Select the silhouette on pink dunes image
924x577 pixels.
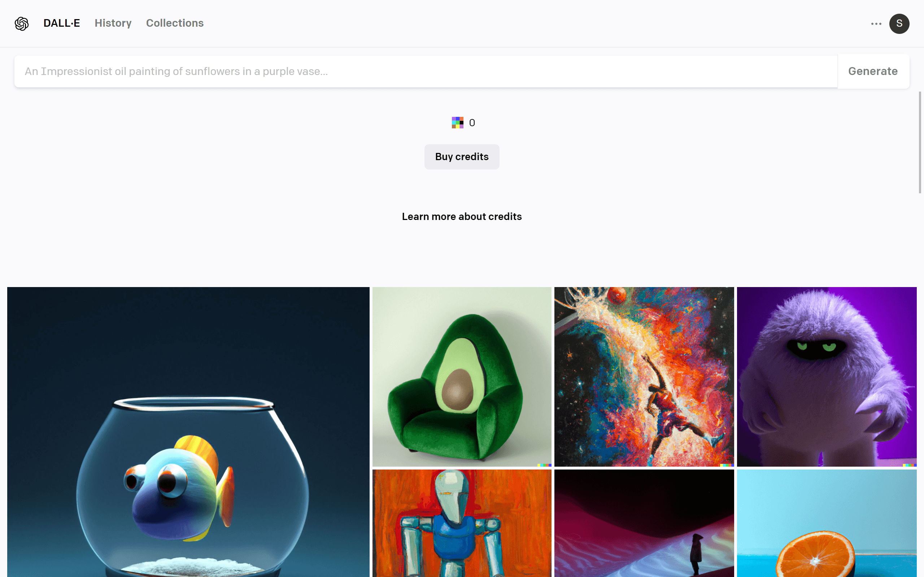point(644,523)
